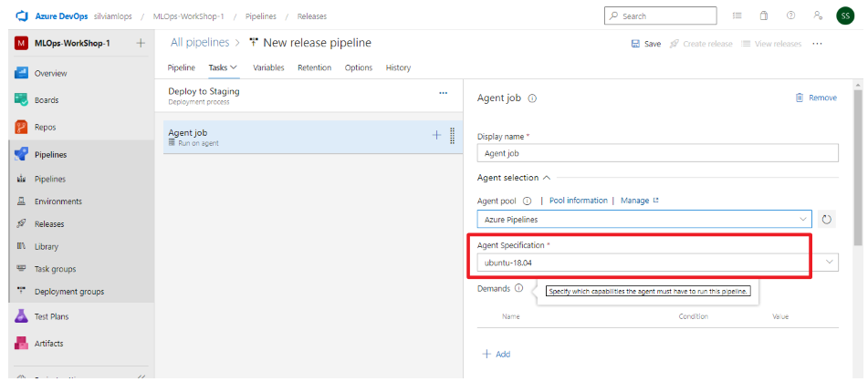868x392 pixels.
Task: Open Releases in the sidebar
Action: point(48,224)
